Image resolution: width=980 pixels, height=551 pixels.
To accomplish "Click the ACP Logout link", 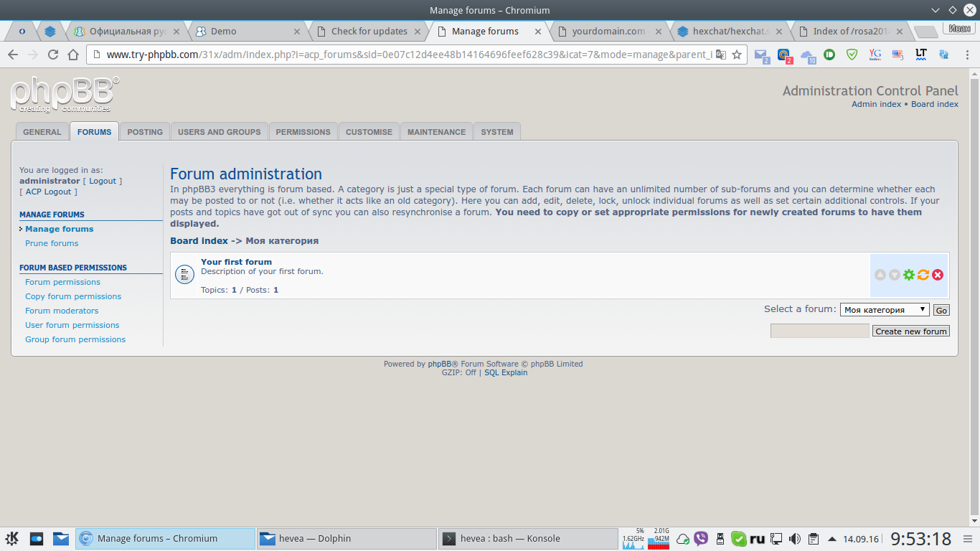I will [x=49, y=192].
